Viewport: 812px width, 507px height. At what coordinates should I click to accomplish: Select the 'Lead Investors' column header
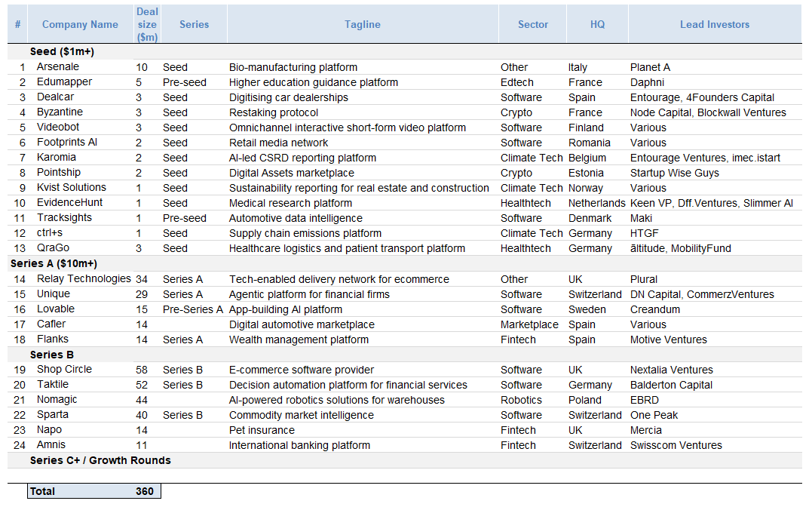pyautogui.click(x=715, y=24)
